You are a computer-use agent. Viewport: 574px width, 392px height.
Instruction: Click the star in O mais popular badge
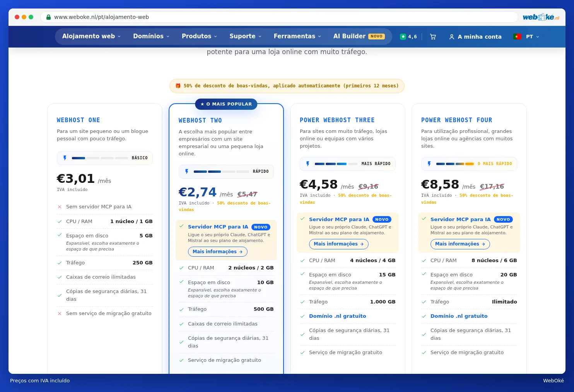click(x=202, y=104)
